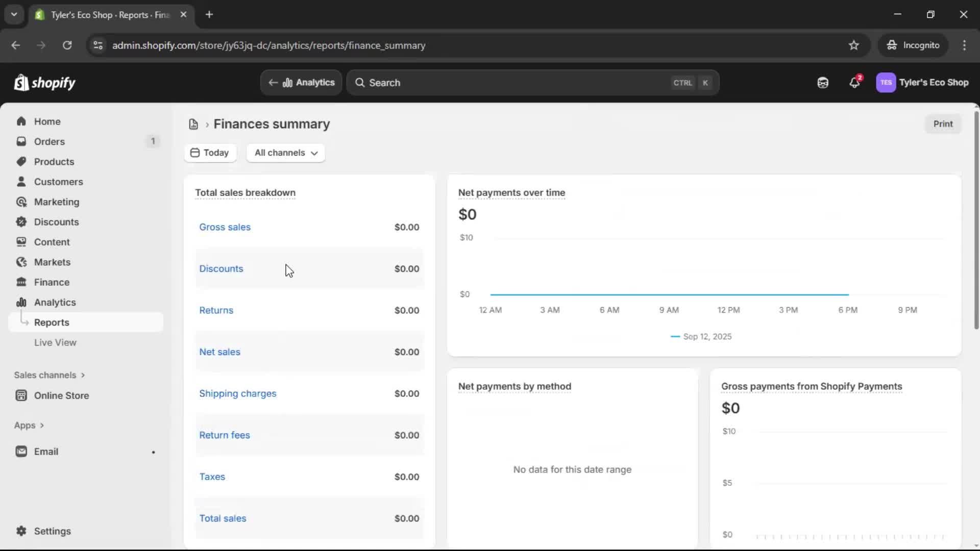Click the Print button

pos(943,123)
